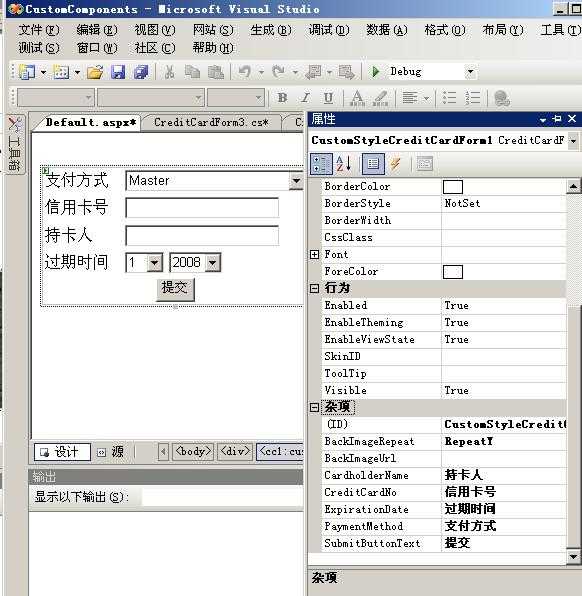Sort properties by category icon
Viewport: 582px width, 596px height.
click(321, 164)
